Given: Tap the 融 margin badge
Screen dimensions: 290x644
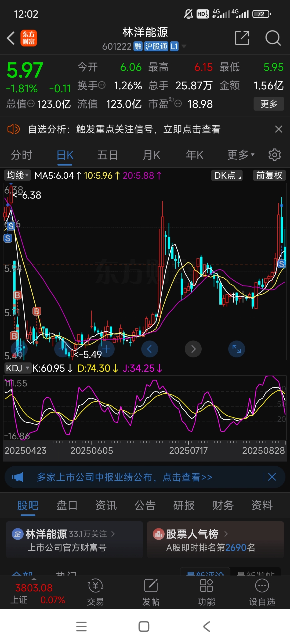Looking at the screenshot, I should pyautogui.click(x=138, y=46).
